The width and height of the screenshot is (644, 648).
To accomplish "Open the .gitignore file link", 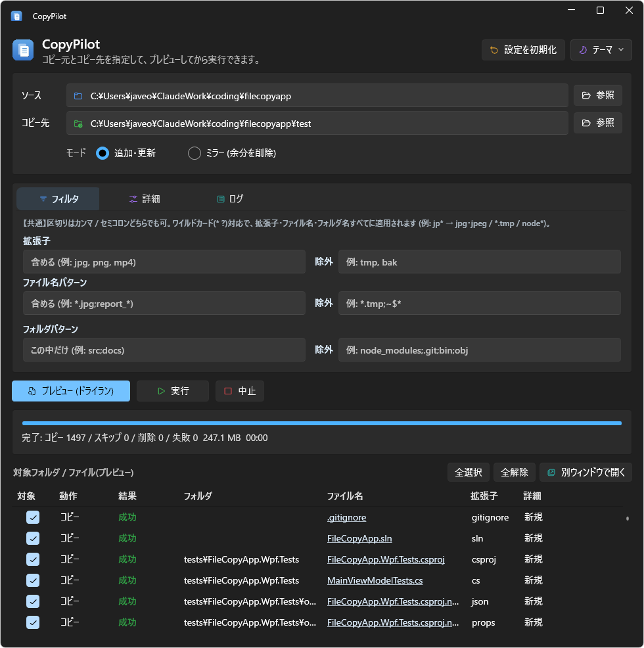I will [x=346, y=517].
